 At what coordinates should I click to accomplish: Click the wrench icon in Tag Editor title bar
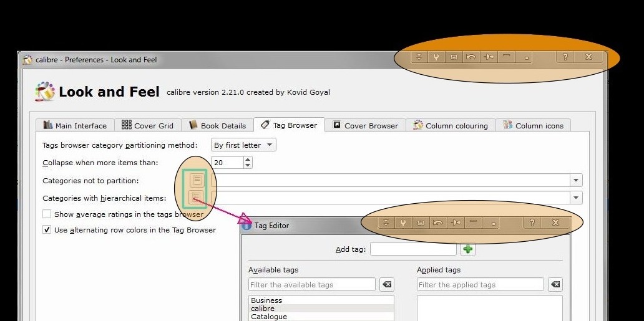coord(403,223)
